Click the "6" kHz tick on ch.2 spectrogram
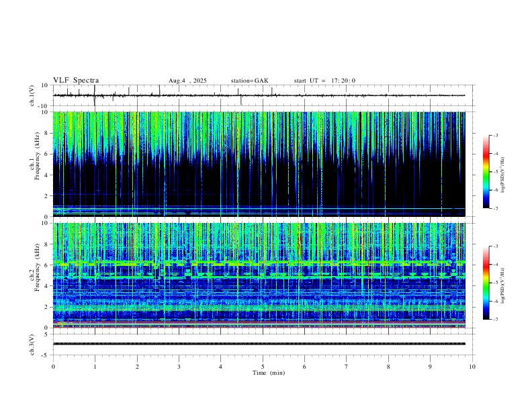This screenshot has height=411, width=532. (47, 265)
